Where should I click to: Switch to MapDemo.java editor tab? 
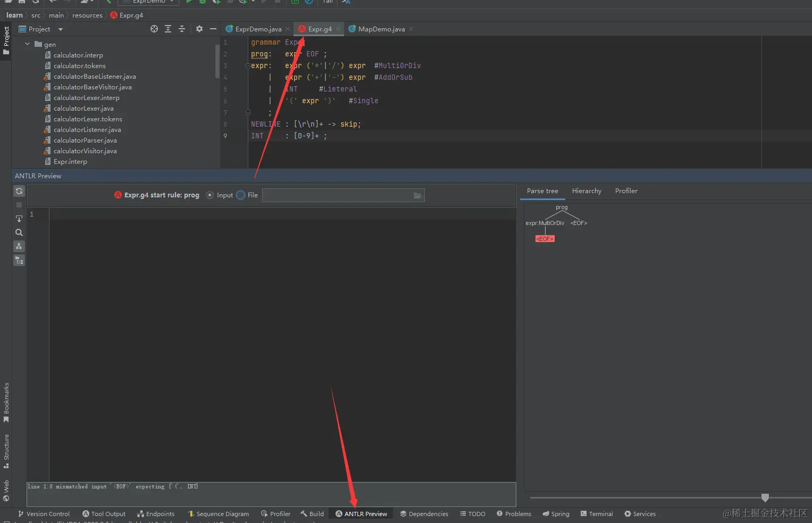pyautogui.click(x=381, y=29)
